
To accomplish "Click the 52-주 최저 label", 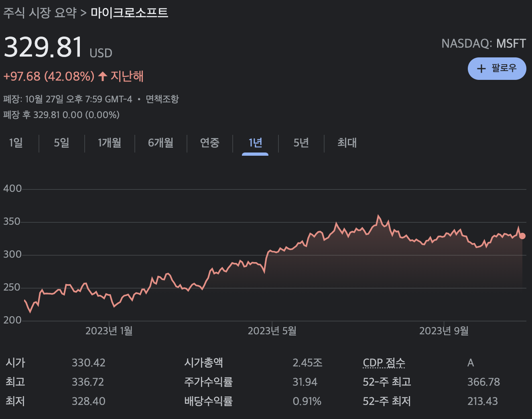I will click(x=387, y=401).
